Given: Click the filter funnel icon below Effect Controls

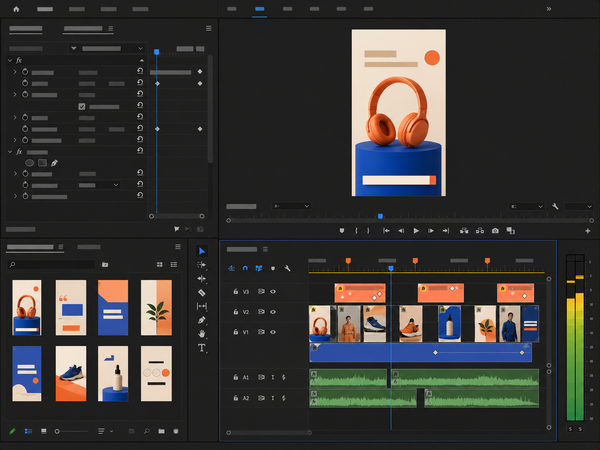Looking at the screenshot, I should tap(176, 229).
